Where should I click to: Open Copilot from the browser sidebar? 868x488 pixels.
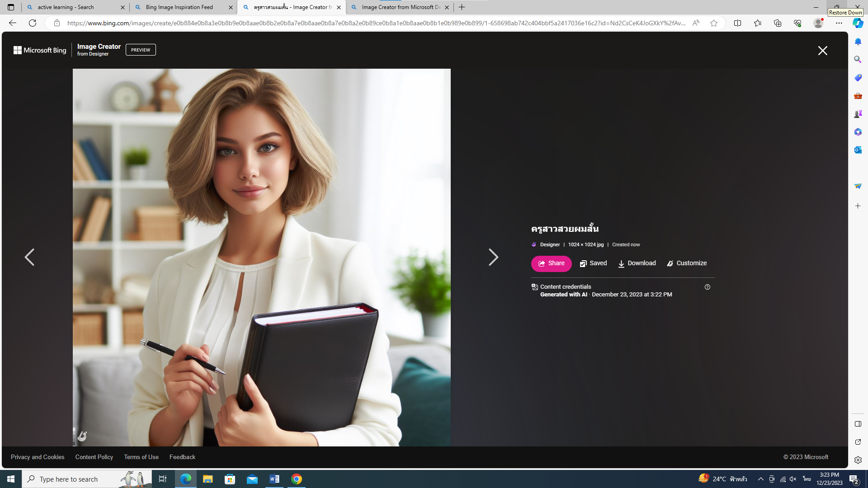(x=858, y=23)
